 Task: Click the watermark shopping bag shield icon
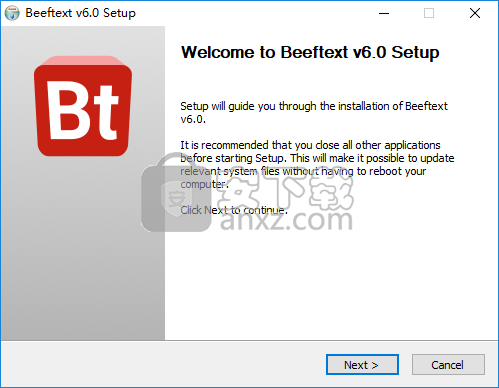pyautogui.click(x=176, y=193)
